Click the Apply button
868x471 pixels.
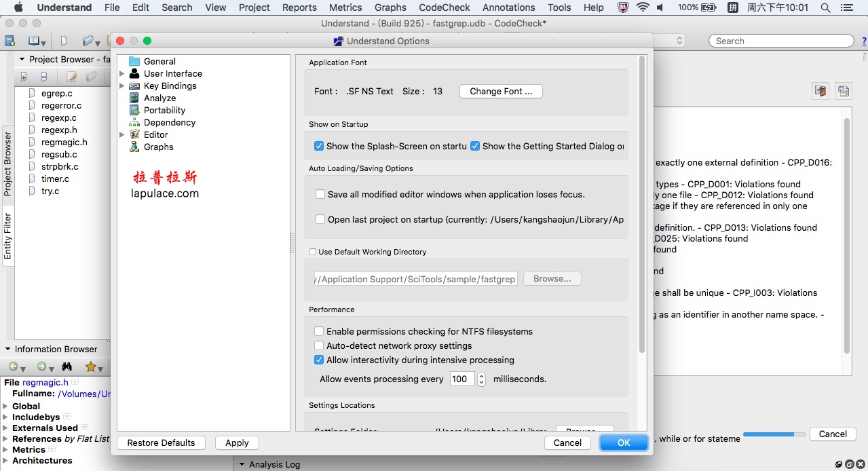tap(237, 442)
